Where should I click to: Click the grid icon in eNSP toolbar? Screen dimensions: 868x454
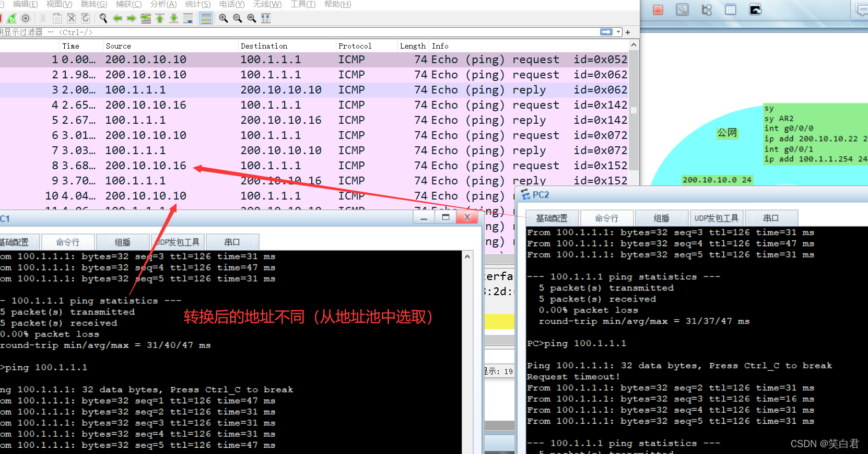pyautogui.click(x=731, y=9)
